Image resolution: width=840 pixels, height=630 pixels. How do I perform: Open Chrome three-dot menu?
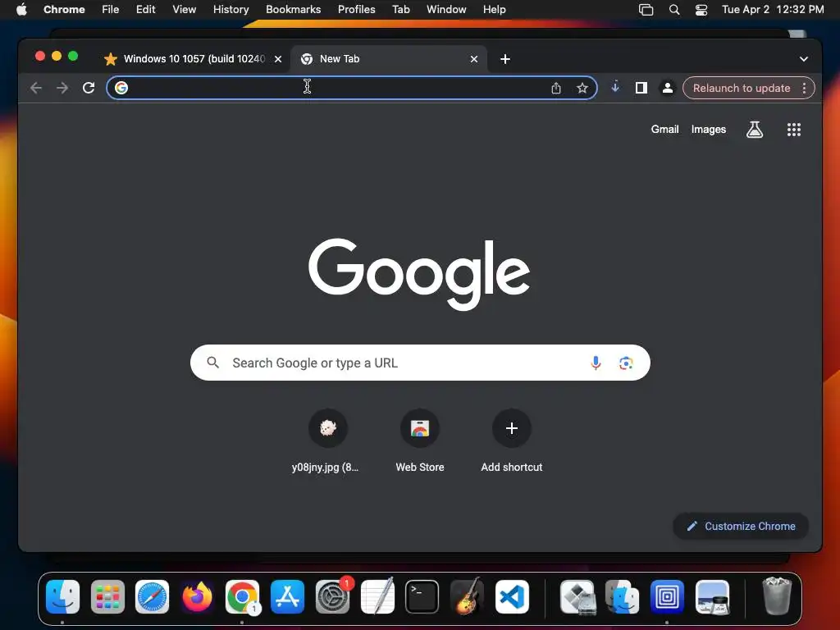click(804, 88)
